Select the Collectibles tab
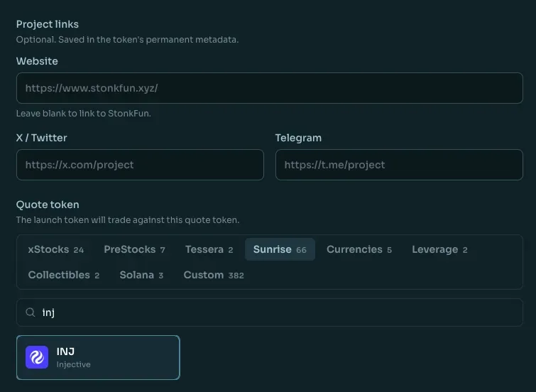 click(x=64, y=275)
